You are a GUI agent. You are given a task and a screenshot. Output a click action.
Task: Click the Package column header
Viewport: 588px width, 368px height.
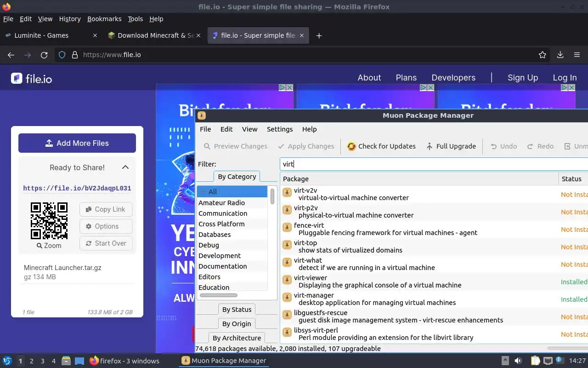coord(419,179)
